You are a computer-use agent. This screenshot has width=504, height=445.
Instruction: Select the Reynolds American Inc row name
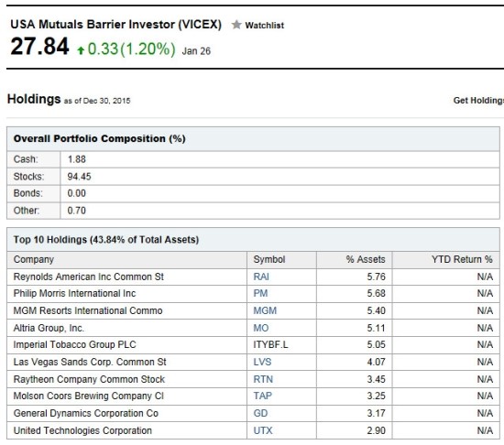click(88, 277)
